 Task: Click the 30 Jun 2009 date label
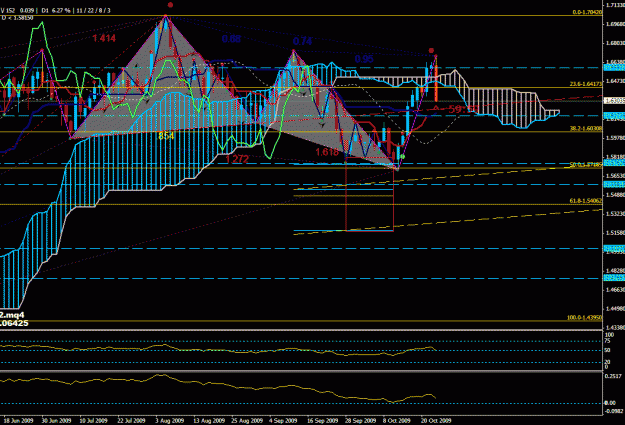[x=56, y=421]
